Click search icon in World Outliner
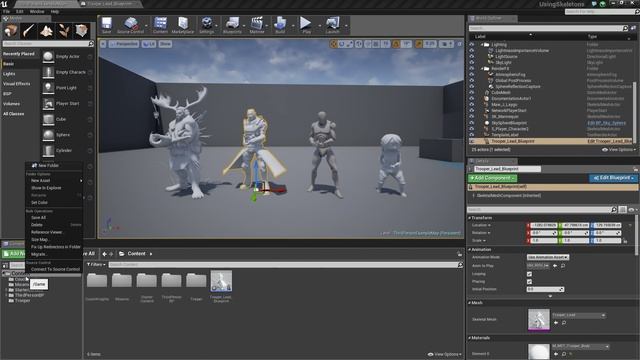Image resolution: width=640 pixels, height=360 pixels. pyautogui.click(x=625, y=28)
